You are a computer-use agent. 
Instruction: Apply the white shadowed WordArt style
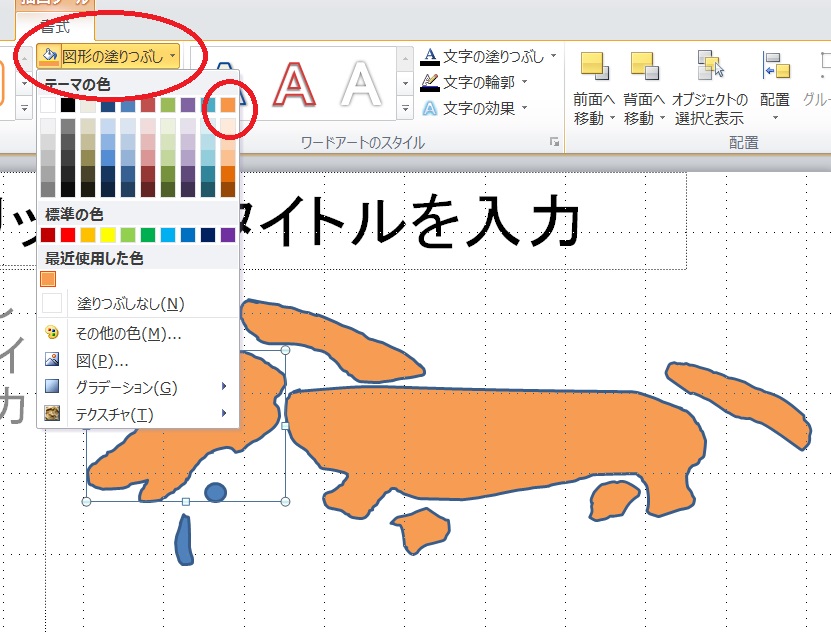click(361, 84)
